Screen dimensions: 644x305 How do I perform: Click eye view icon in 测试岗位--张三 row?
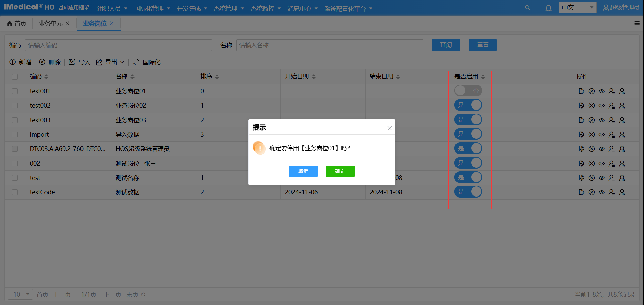pyautogui.click(x=602, y=163)
